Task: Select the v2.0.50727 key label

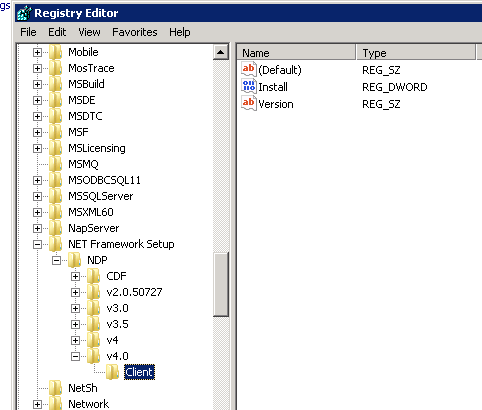Action: pos(134,292)
